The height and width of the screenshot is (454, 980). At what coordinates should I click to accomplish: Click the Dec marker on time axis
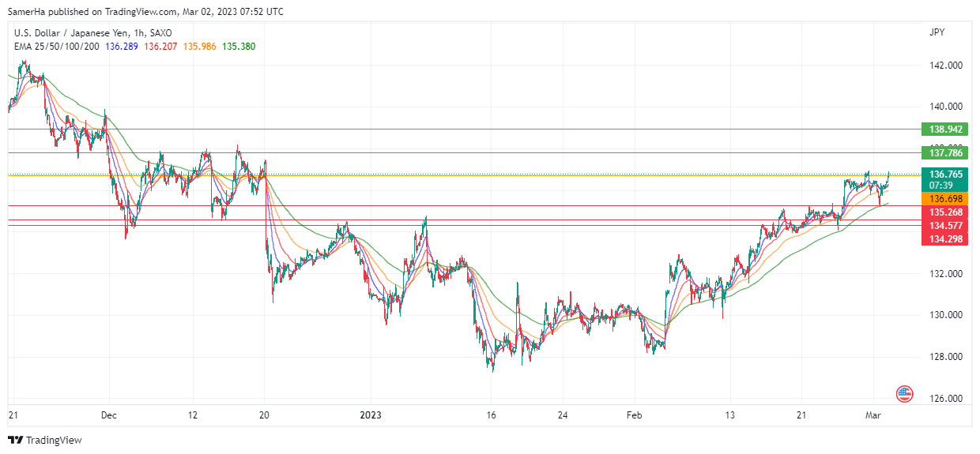tap(109, 415)
